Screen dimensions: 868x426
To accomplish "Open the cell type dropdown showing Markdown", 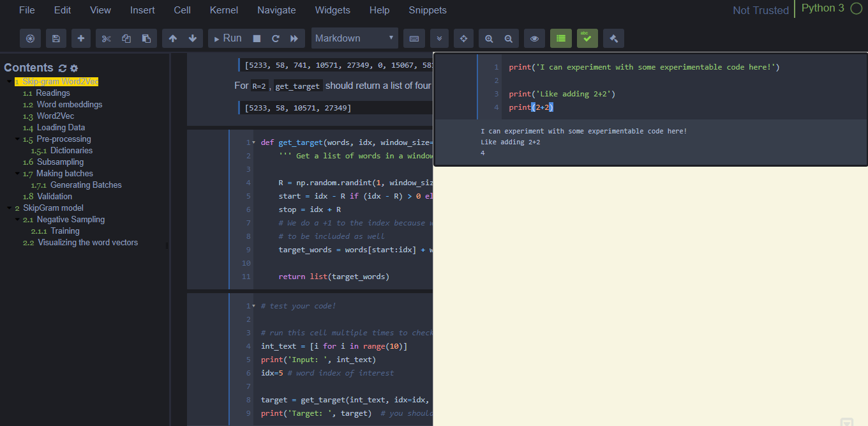I will tap(354, 38).
